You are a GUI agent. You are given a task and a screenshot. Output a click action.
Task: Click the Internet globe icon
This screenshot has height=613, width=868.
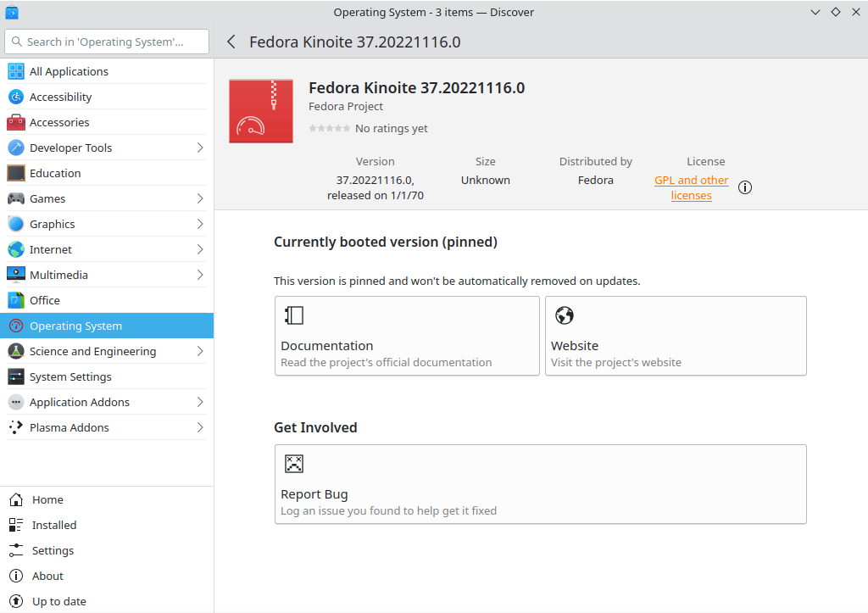16,250
